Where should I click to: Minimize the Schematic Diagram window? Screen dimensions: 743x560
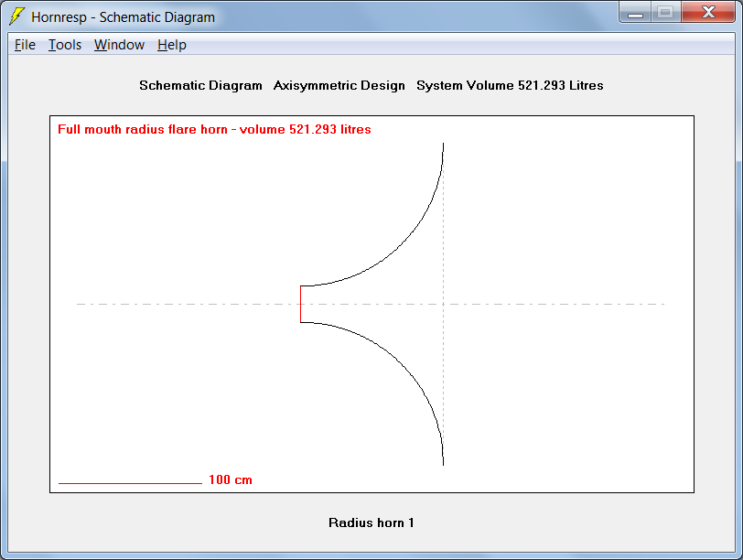(635, 12)
